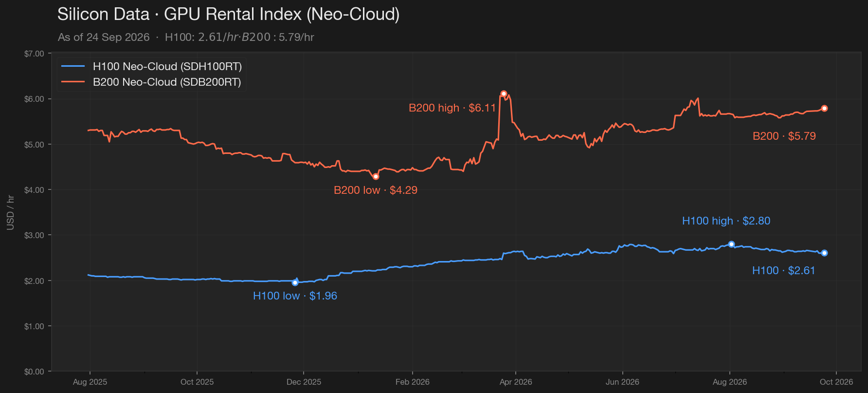Viewport: 868px width, 393px height.
Task: Click the H100 high marker dot
Action: pyautogui.click(x=731, y=244)
